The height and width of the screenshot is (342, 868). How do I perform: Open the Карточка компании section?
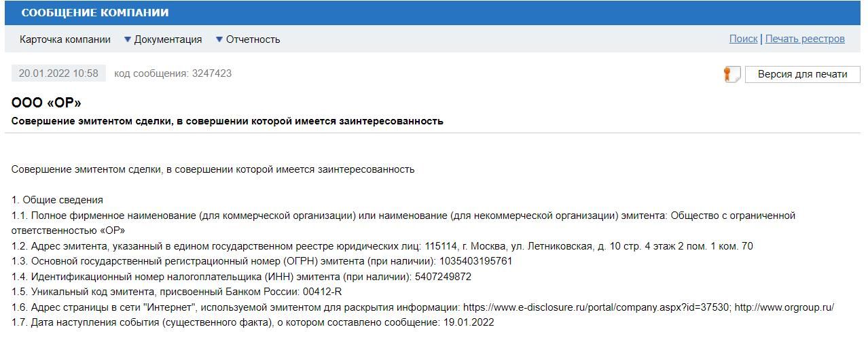(x=65, y=39)
